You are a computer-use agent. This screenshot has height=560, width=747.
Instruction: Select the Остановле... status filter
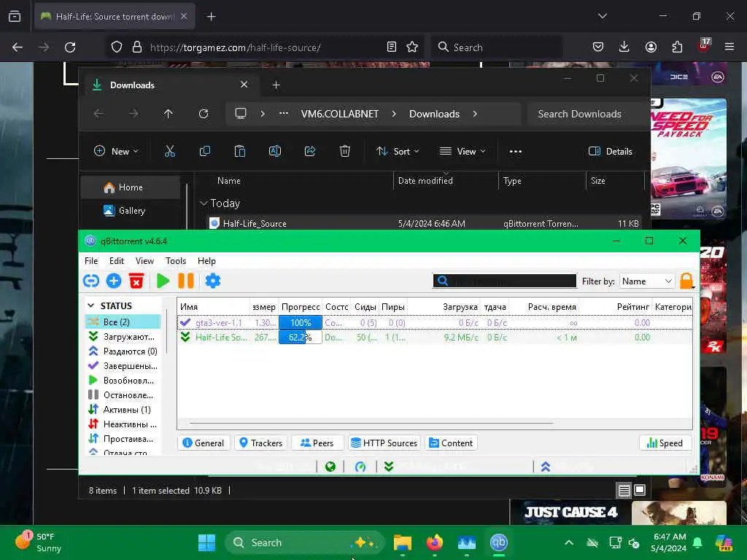123,395
